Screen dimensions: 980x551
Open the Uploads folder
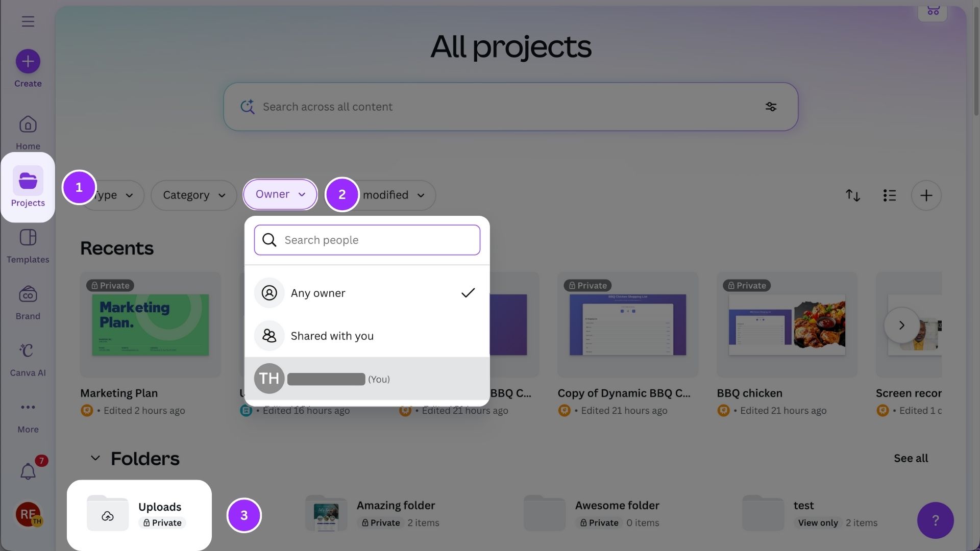(x=139, y=514)
